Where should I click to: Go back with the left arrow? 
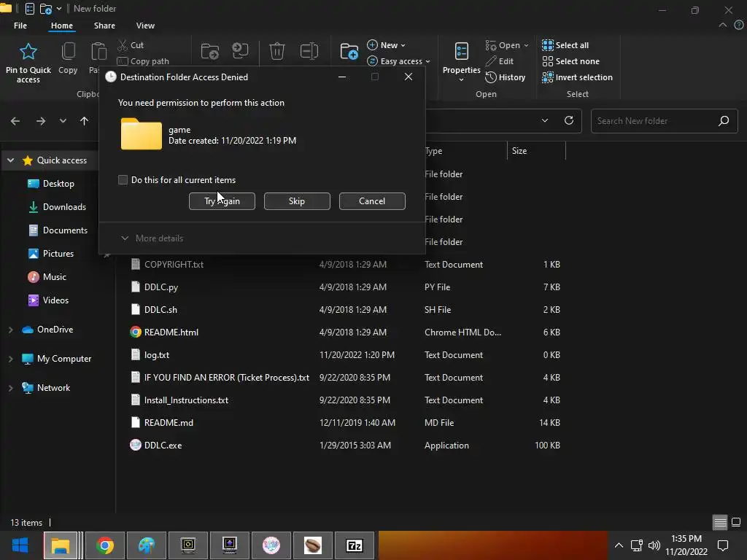coord(15,121)
